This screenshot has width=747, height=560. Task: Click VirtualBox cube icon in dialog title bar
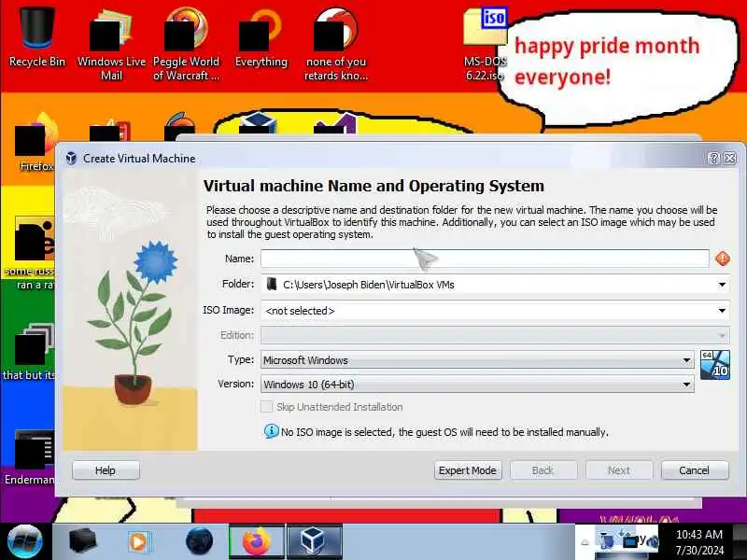click(x=71, y=158)
